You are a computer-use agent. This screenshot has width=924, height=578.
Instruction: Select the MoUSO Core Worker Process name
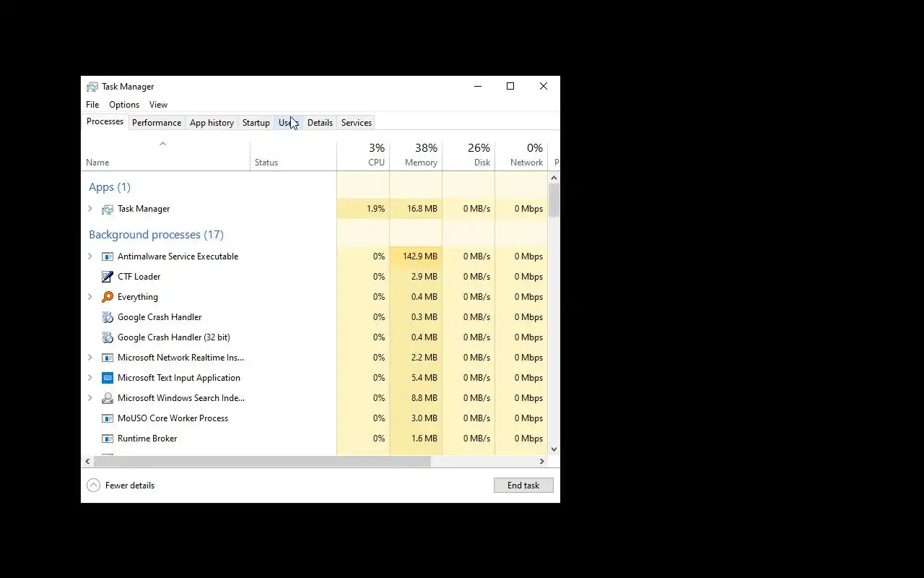173,418
